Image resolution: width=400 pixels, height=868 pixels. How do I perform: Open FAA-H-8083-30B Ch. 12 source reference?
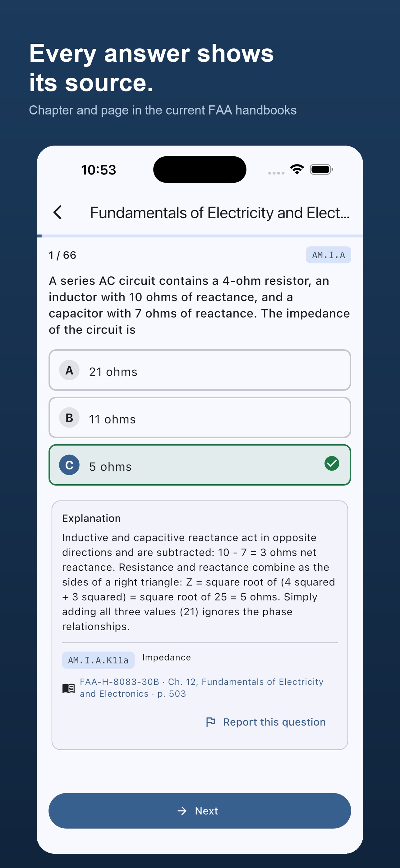coord(201,688)
